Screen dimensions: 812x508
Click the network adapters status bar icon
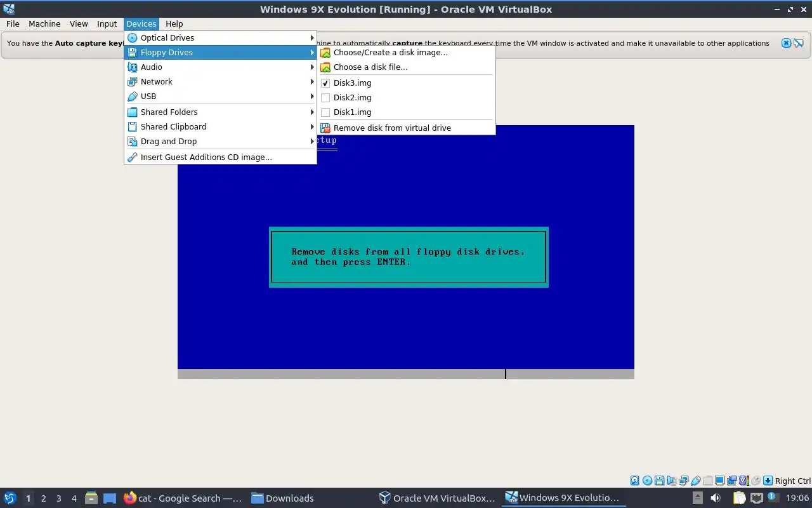tap(683, 481)
